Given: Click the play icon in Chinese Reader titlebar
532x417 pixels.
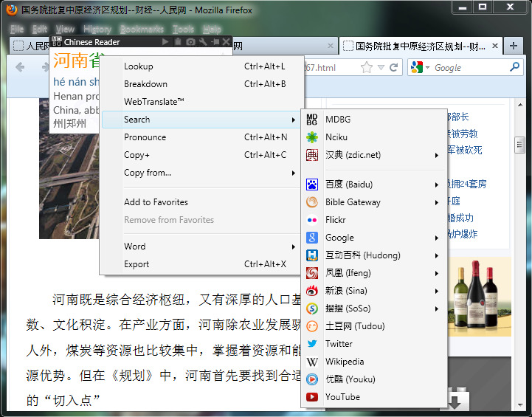Looking at the screenshot, I should coord(165,42).
